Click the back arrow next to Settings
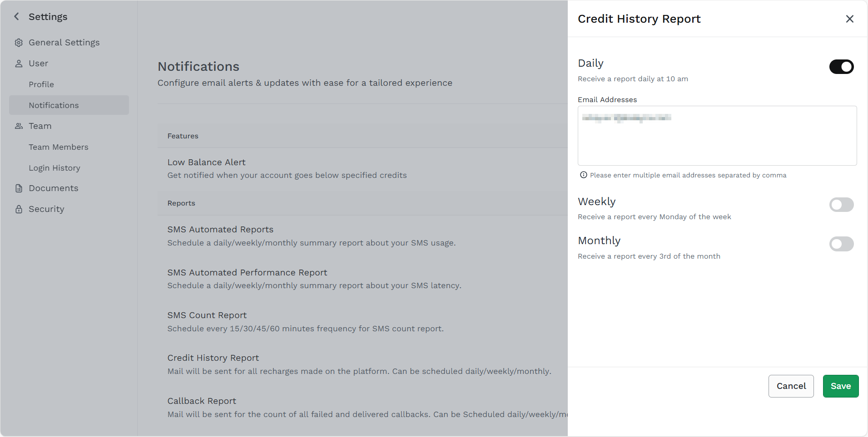This screenshot has width=868, height=437. coord(17,17)
